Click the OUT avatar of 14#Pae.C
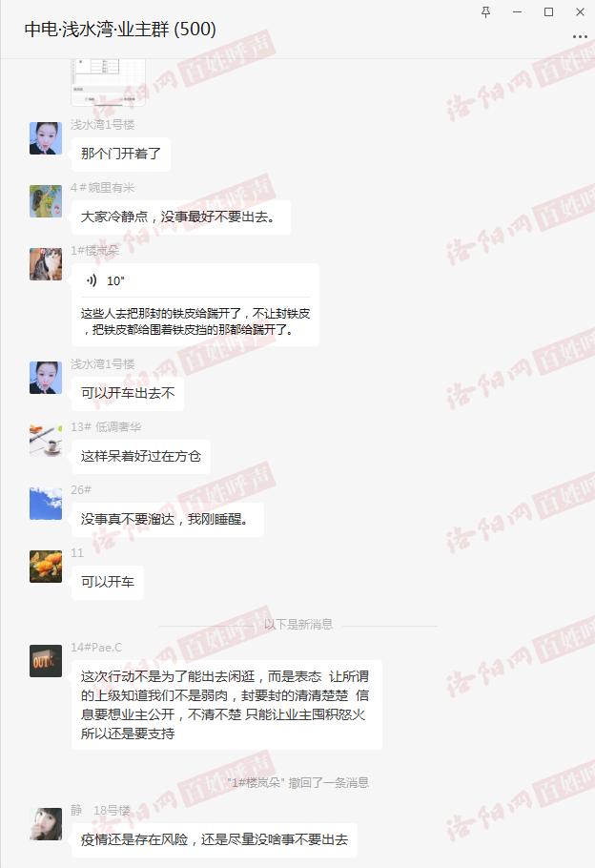Screen dimensions: 595x868 pyautogui.click(x=46, y=660)
